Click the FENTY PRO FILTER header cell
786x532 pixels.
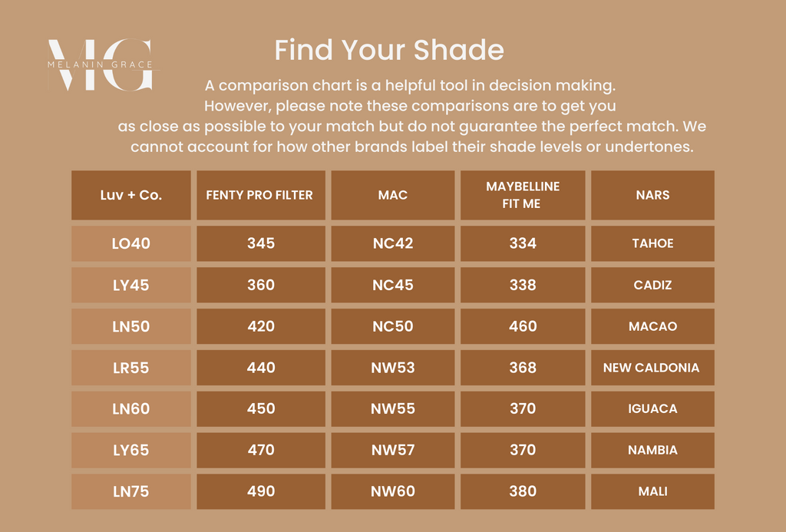point(261,195)
